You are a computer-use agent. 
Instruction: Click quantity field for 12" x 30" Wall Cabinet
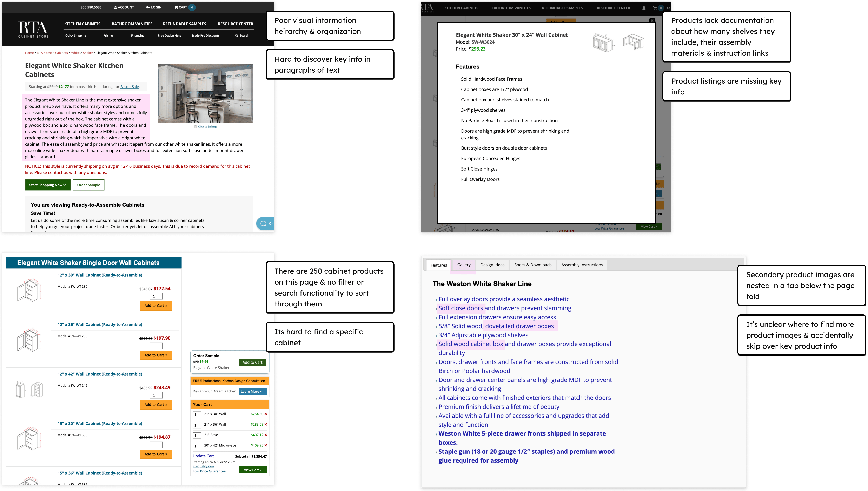coord(156,296)
